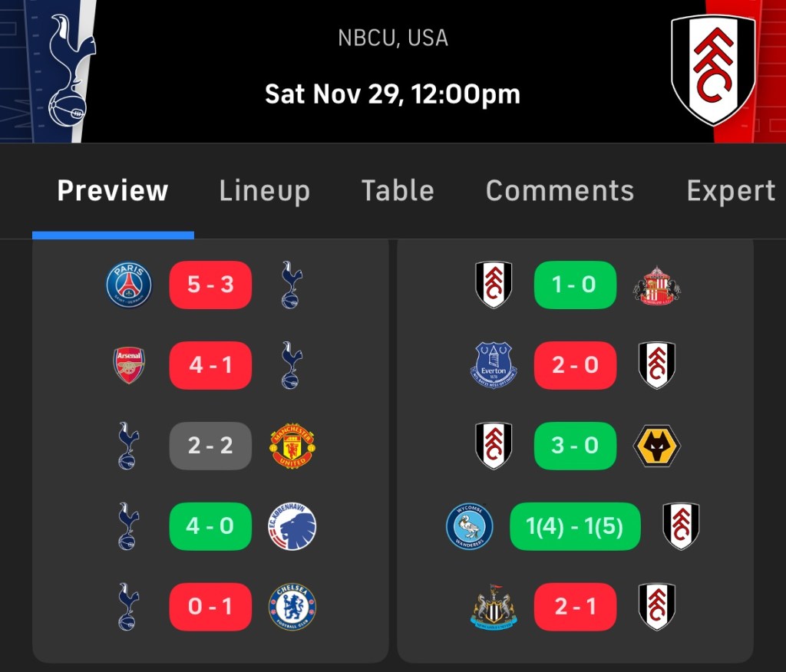
Task: View the 2 - 2 draw score
Action: 210,446
